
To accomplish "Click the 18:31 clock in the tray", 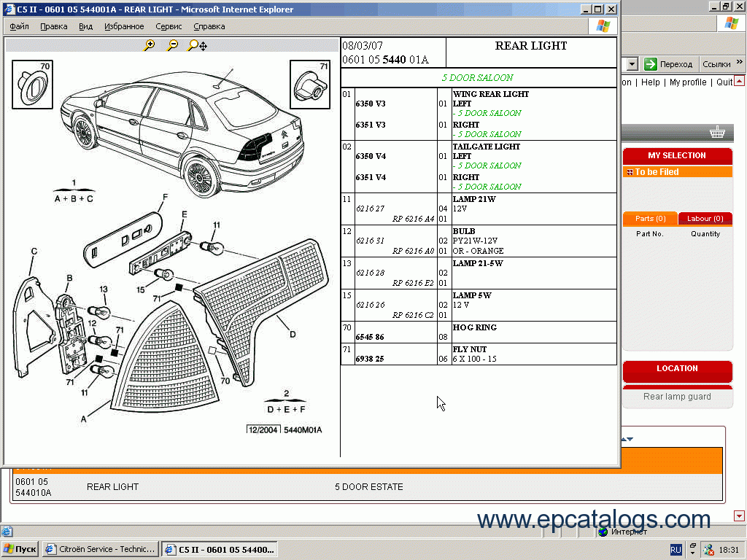I will [729, 550].
